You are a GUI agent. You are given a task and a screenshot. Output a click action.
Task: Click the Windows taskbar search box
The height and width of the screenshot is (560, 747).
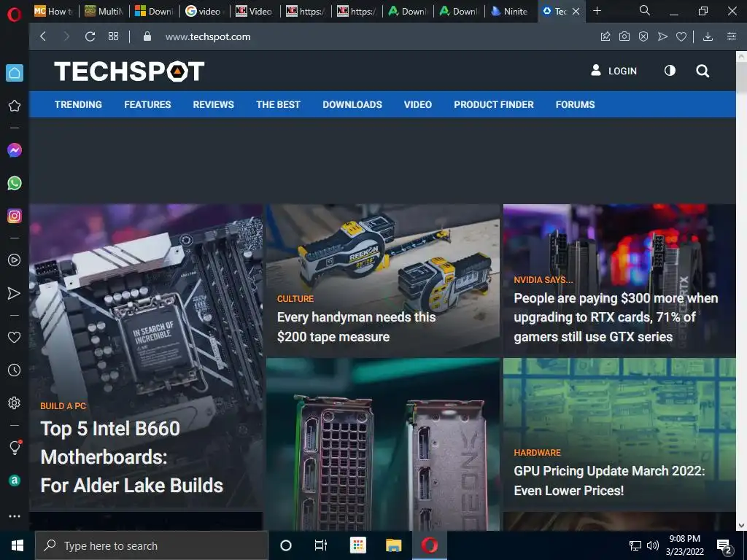[152, 545]
